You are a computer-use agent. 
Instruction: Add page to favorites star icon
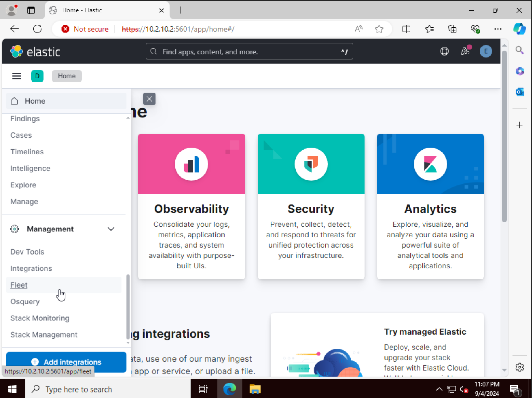379,29
